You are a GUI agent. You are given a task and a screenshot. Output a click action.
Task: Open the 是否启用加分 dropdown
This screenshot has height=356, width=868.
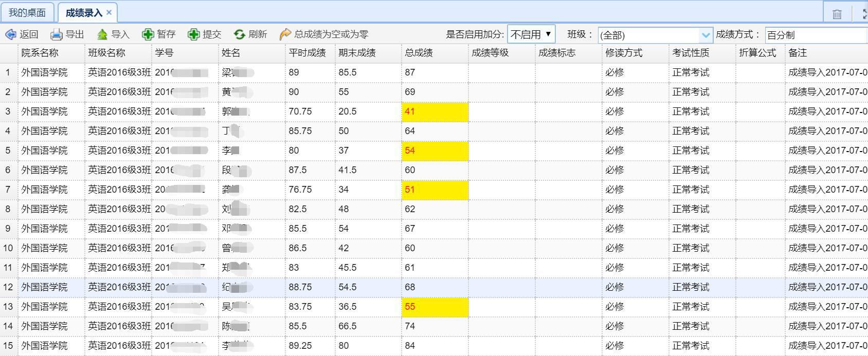531,34
